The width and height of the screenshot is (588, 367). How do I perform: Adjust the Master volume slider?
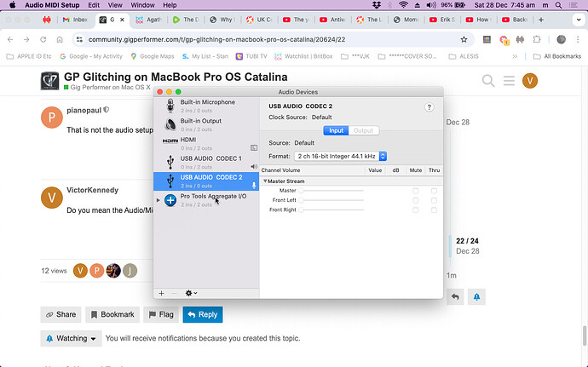(331, 191)
